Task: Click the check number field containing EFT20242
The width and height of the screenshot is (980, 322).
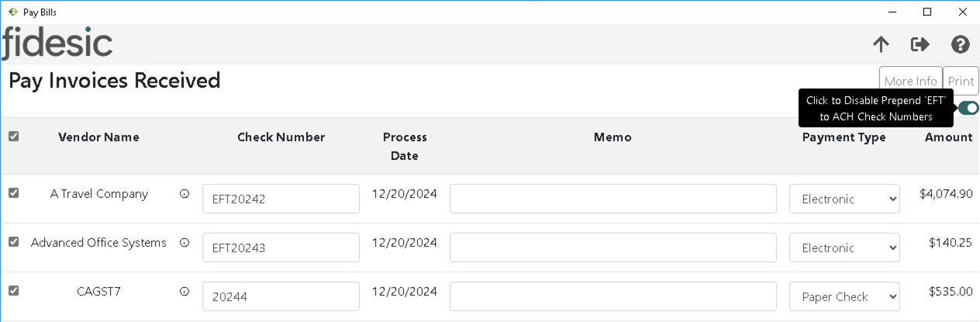Action: click(281, 199)
